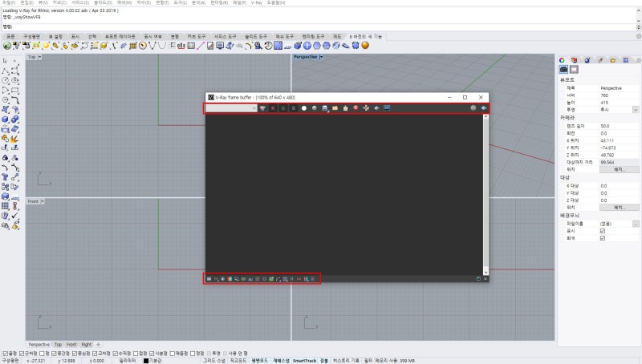Click the browse button next to 파일이름
Viewport: 642px width, 364px height.
coord(636,224)
